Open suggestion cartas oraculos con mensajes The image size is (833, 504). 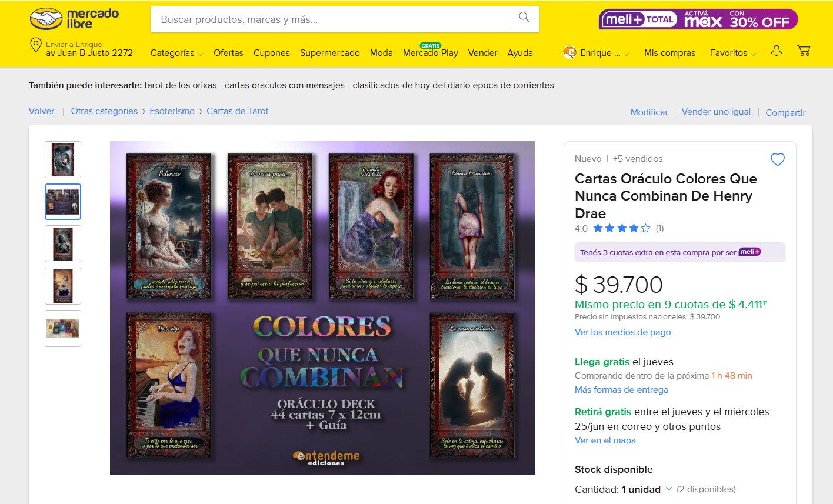285,85
